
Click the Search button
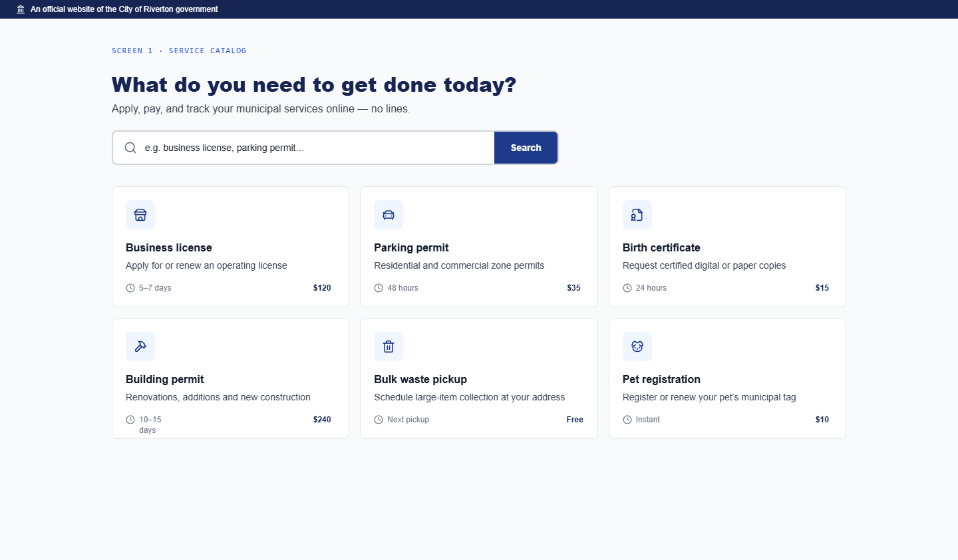[526, 148]
